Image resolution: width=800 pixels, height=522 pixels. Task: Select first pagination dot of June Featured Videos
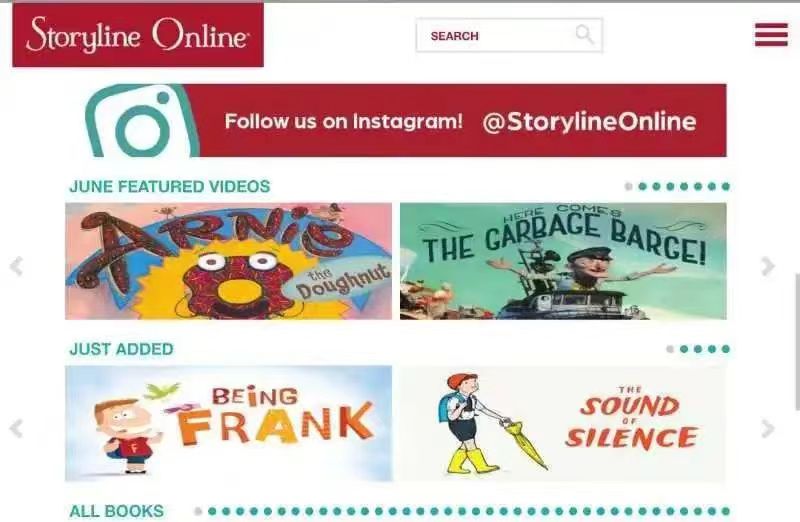pyautogui.click(x=629, y=186)
